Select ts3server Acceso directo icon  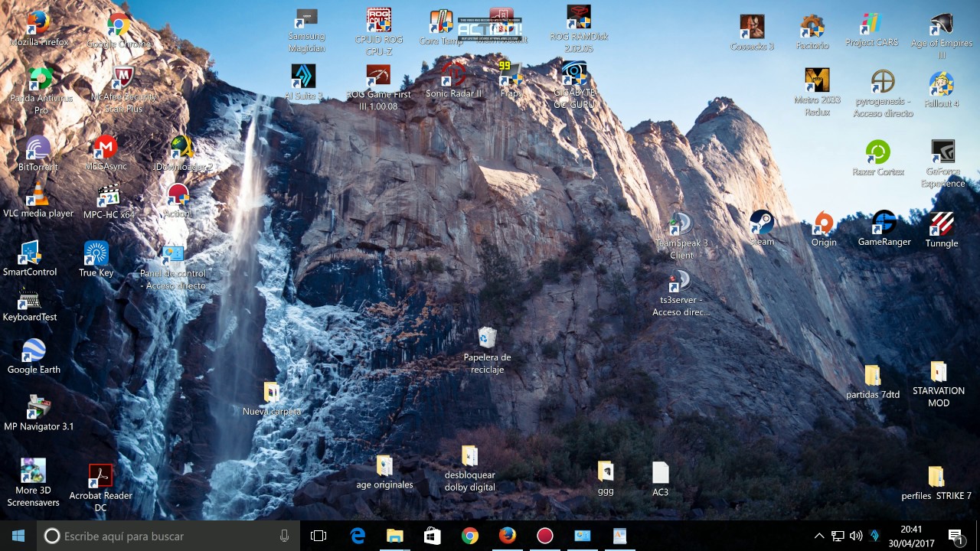coord(681,293)
